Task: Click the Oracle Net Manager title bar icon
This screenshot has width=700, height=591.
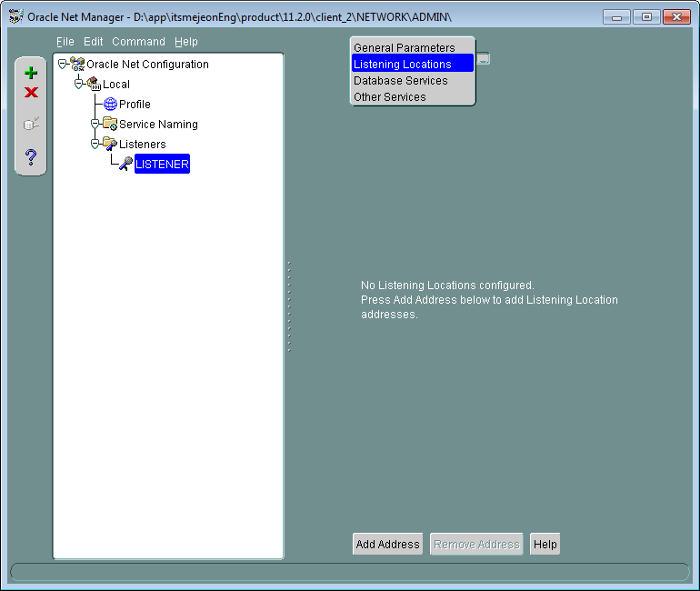Action: tap(16, 17)
